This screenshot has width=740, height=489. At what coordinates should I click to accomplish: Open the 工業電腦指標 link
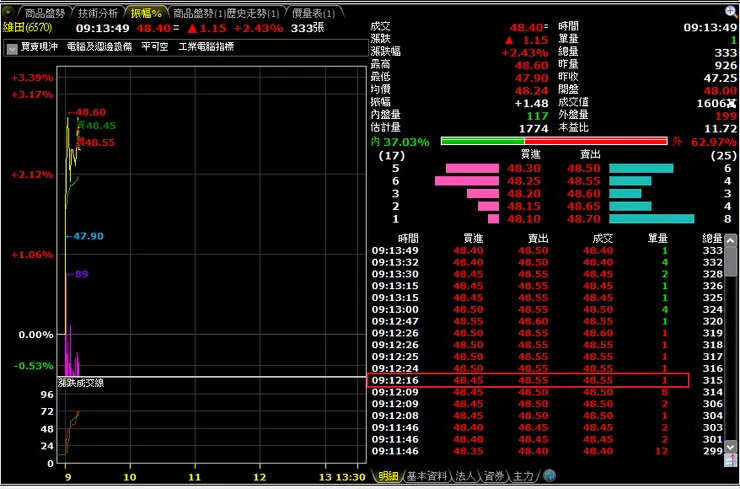(206, 47)
